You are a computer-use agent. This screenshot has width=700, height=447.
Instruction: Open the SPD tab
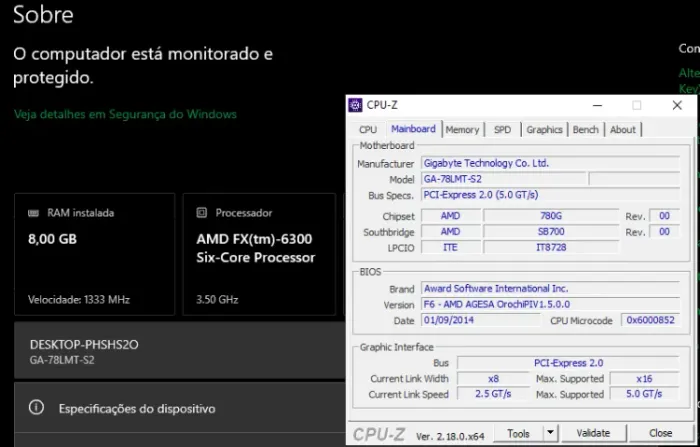tap(502, 130)
